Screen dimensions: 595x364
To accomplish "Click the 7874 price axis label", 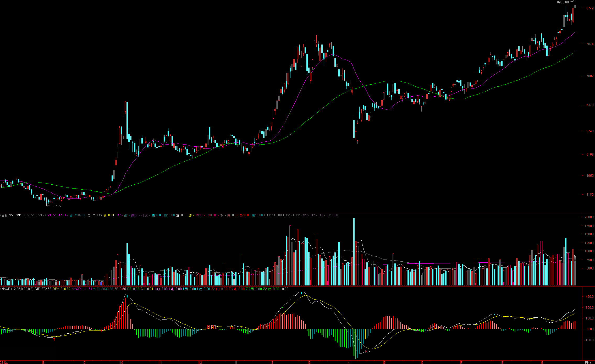I will [x=590, y=44].
